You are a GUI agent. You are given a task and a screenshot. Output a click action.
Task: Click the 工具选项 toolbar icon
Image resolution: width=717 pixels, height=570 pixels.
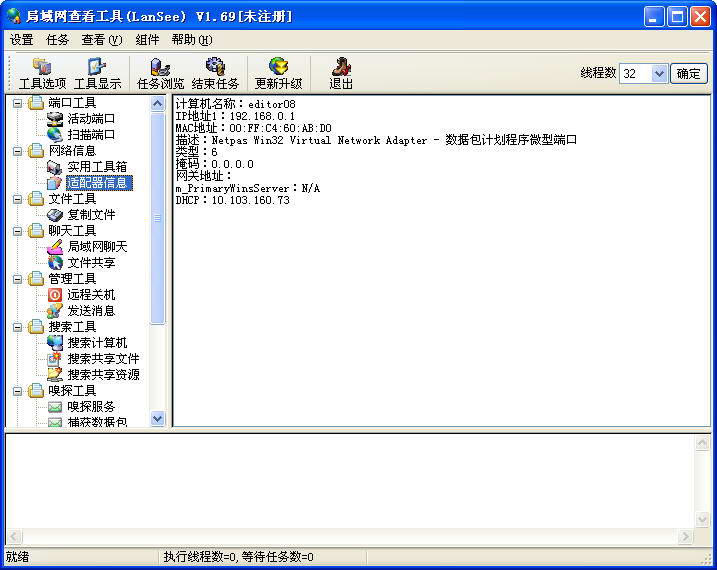(42, 73)
